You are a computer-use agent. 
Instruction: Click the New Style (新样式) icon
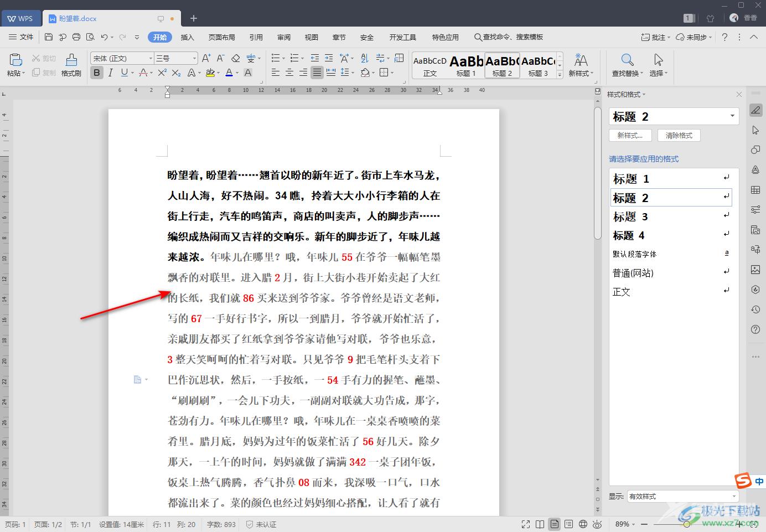coord(581,60)
